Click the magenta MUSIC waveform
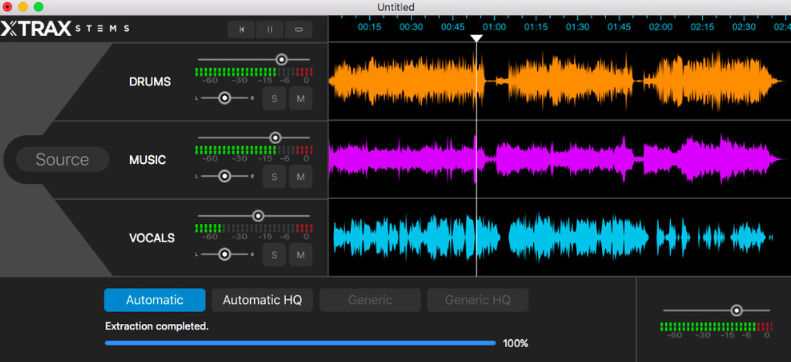This screenshot has width=791, height=362. coord(555,159)
